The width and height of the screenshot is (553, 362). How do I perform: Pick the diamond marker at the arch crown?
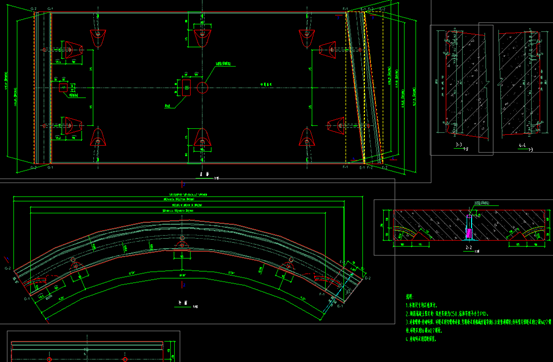[182, 238]
